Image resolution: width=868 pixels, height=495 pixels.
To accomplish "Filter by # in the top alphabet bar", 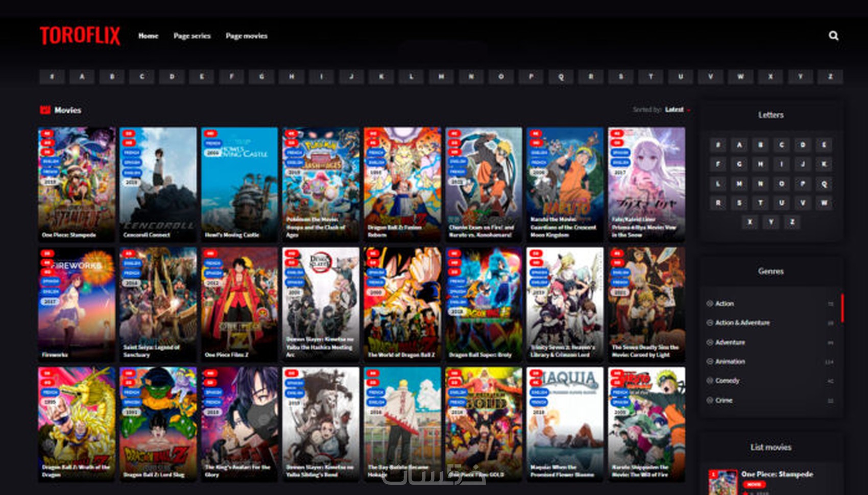I will point(52,77).
